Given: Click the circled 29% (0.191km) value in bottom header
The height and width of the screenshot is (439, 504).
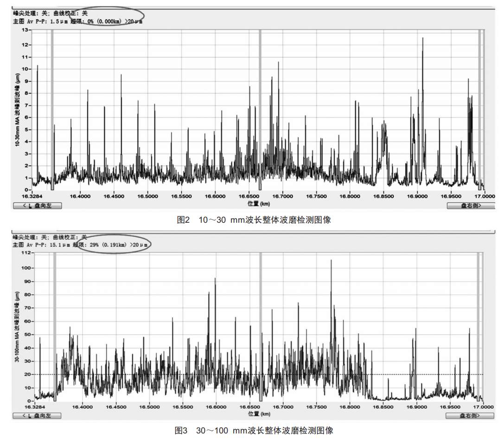Looking at the screenshot, I should (x=113, y=244).
